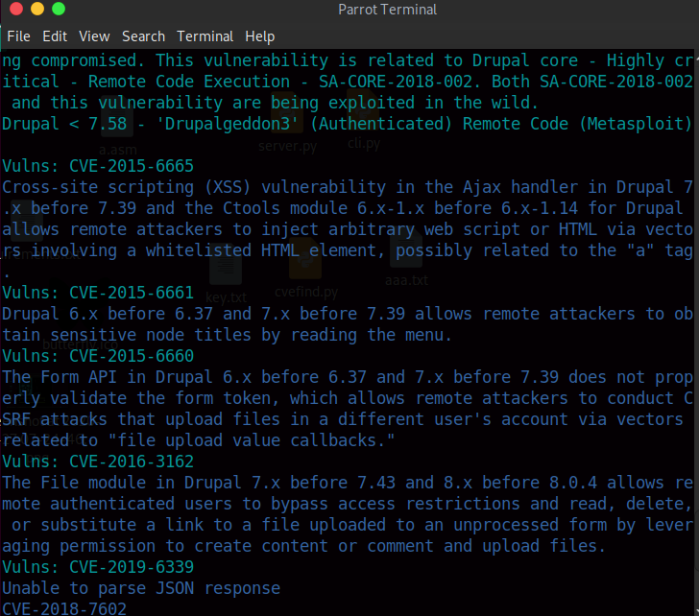Click the yellow minimize window button

point(37,10)
